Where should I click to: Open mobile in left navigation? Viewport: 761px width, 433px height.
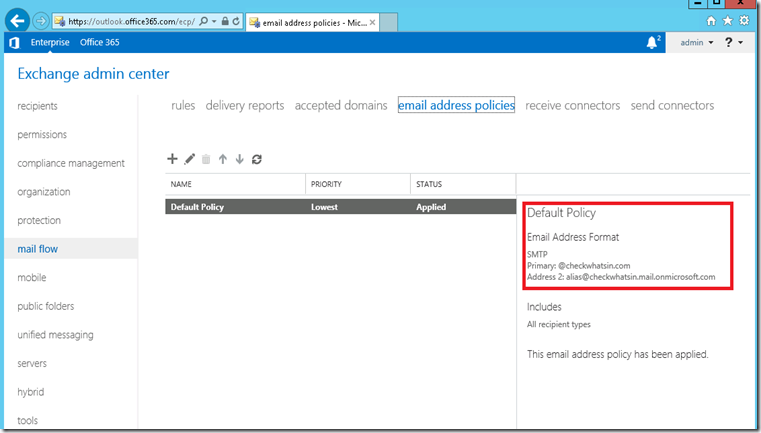[x=32, y=278]
